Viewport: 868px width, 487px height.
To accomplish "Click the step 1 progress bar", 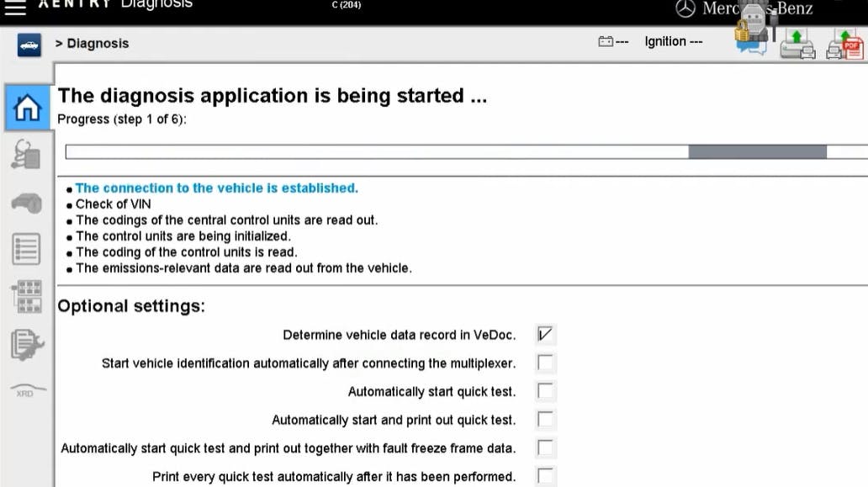I will point(467,151).
